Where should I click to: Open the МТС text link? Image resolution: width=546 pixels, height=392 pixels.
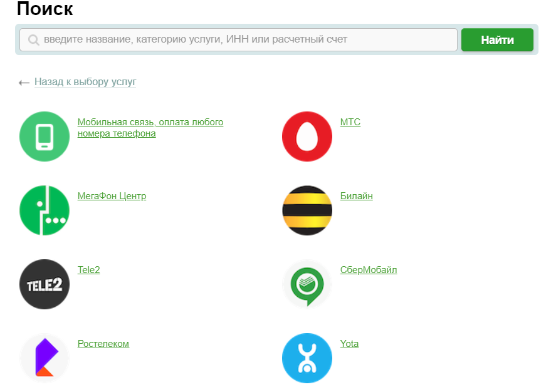coord(350,122)
